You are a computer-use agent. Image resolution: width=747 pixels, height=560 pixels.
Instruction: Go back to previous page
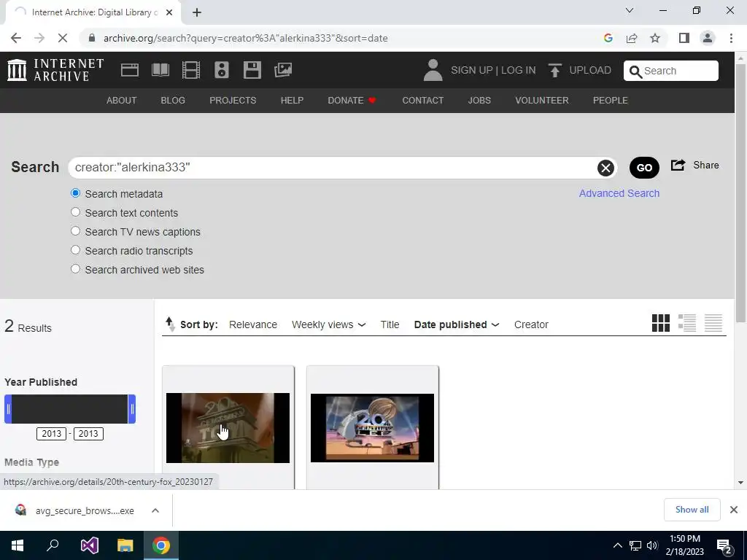point(16,38)
